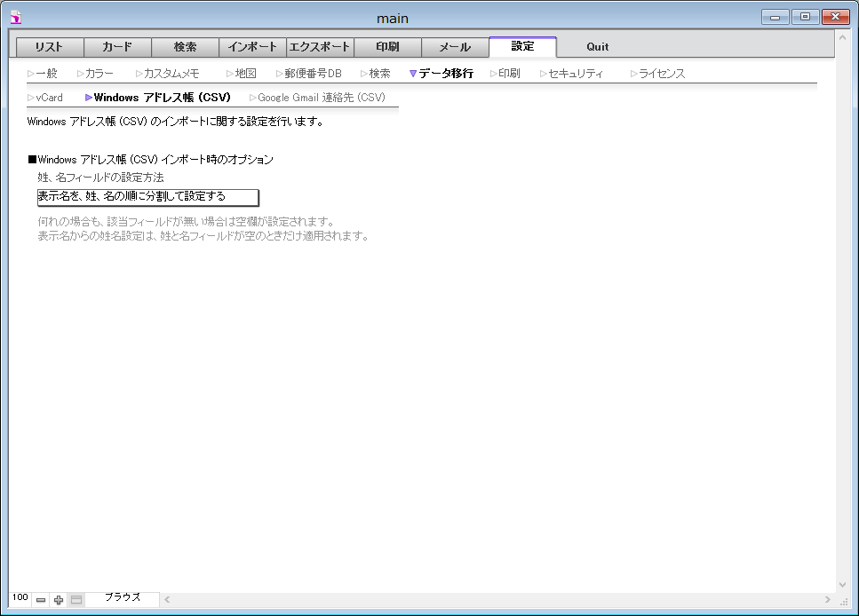Image resolution: width=859 pixels, height=616 pixels.
Task: Open the vCard sub-setting
Action: tap(49, 98)
